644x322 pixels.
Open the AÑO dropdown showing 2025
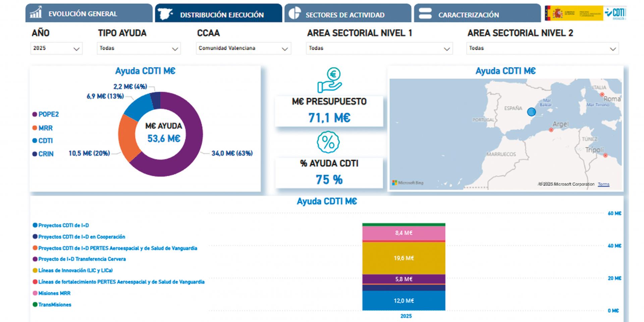56,48
